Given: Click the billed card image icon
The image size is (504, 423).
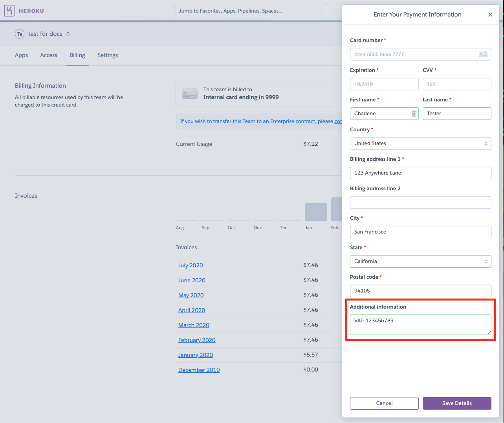Looking at the screenshot, I should pyautogui.click(x=189, y=94).
